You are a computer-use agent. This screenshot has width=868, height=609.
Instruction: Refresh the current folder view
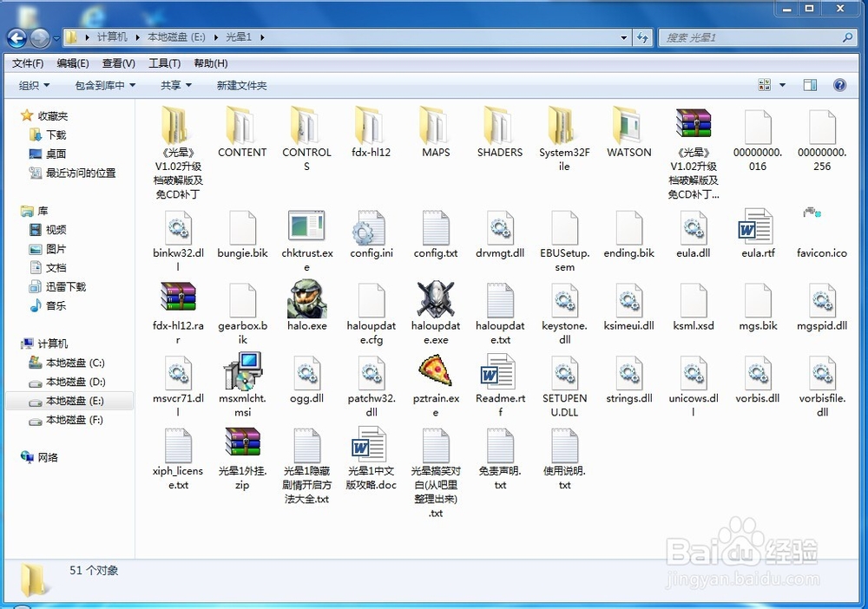(642, 37)
